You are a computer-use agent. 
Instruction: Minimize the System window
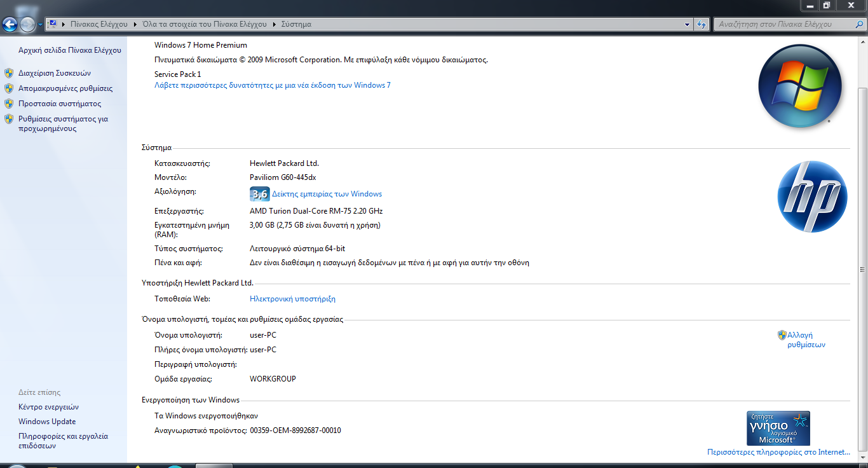tap(810, 5)
